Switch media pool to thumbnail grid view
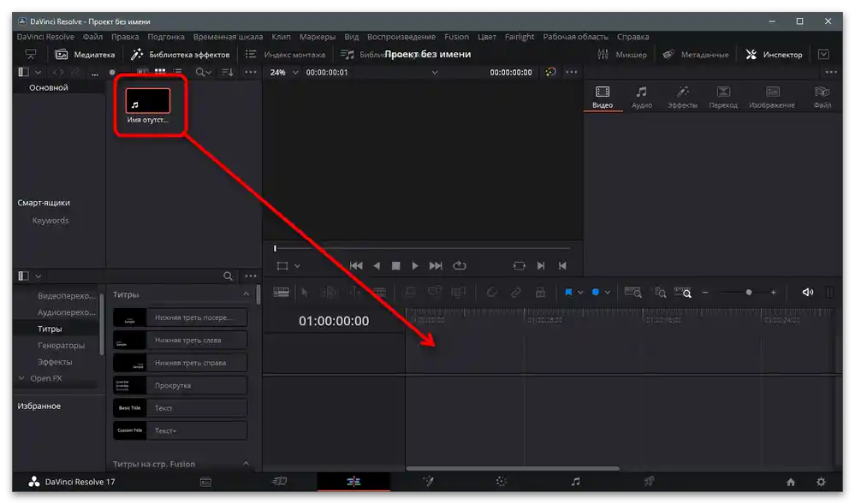Screen dimensions: 855x504 (160, 72)
